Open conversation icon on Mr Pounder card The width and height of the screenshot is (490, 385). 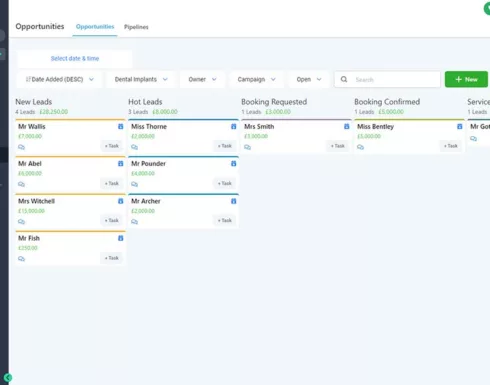point(134,184)
